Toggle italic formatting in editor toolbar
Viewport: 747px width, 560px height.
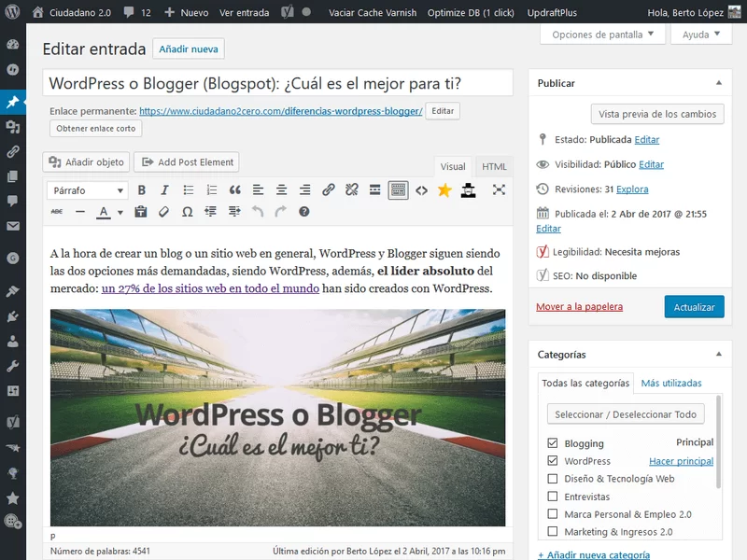(165, 190)
